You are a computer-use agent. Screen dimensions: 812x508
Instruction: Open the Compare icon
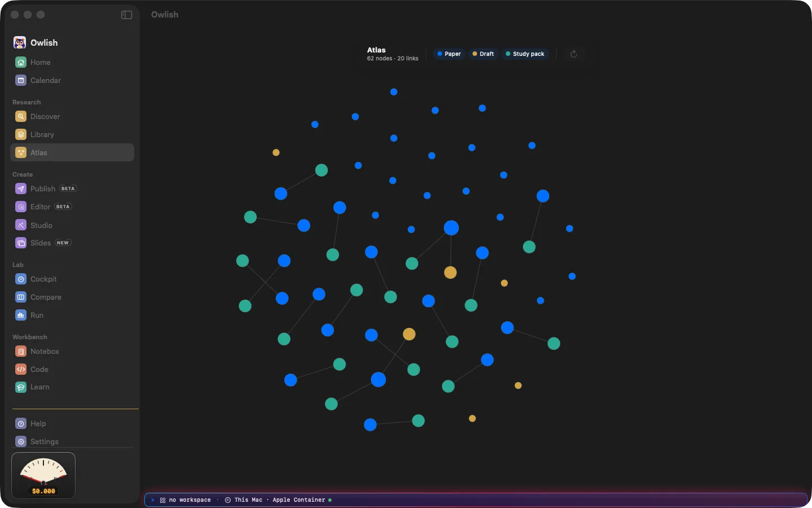click(21, 297)
